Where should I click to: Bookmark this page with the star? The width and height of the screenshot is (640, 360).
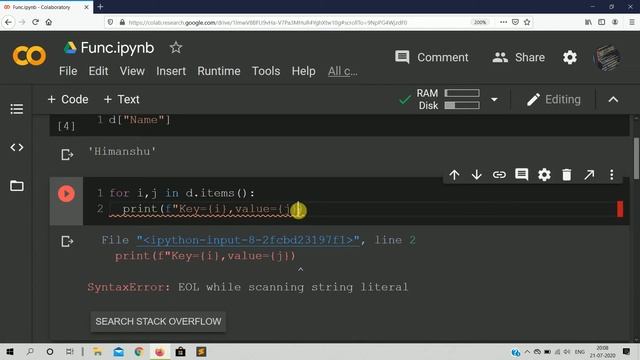pyautogui.click(x=527, y=22)
